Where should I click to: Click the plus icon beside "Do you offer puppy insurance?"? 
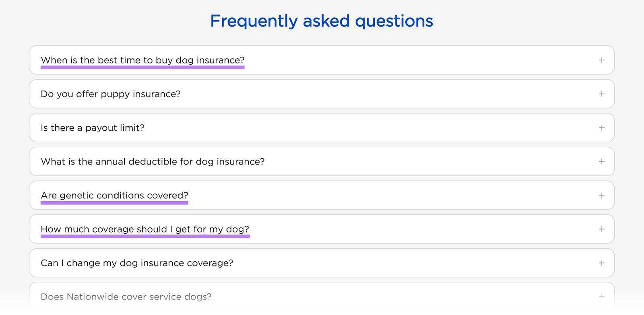click(602, 94)
